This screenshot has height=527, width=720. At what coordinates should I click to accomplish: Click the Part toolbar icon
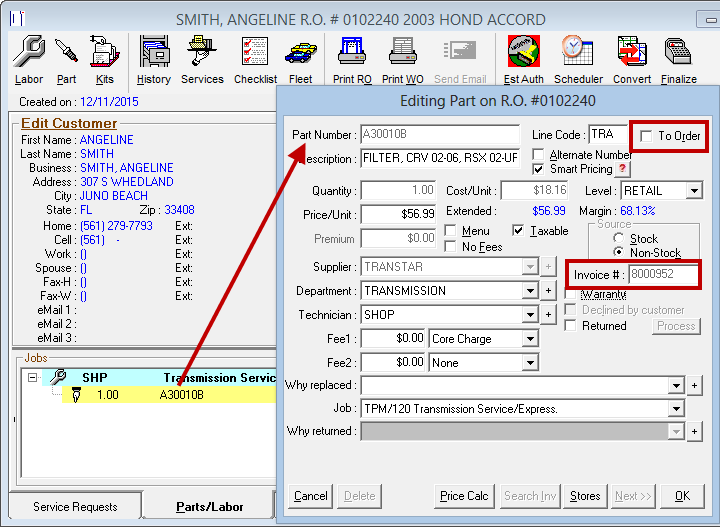[x=66, y=59]
